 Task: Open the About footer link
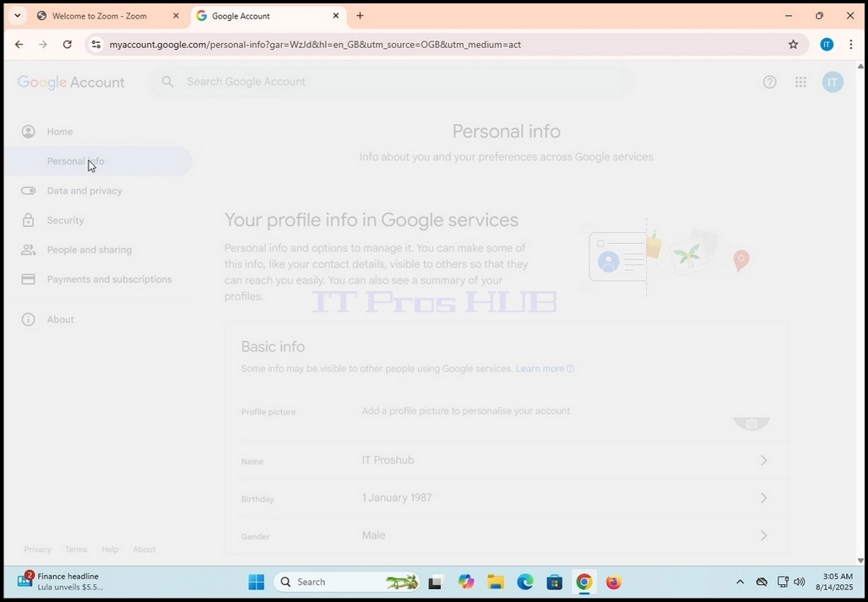(x=144, y=550)
